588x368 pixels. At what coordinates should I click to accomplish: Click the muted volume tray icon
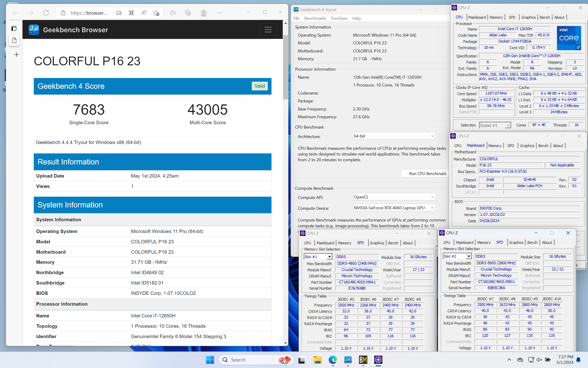click(539, 360)
